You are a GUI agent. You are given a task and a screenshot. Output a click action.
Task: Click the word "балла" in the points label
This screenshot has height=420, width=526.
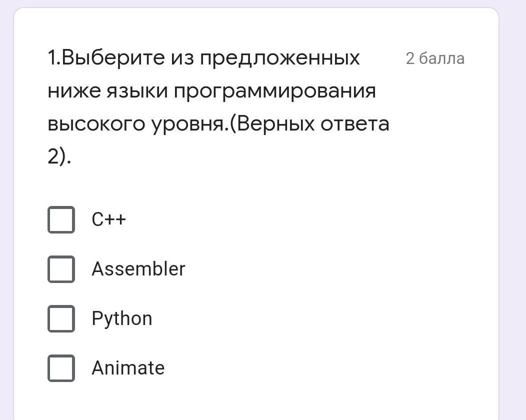[x=442, y=58]
